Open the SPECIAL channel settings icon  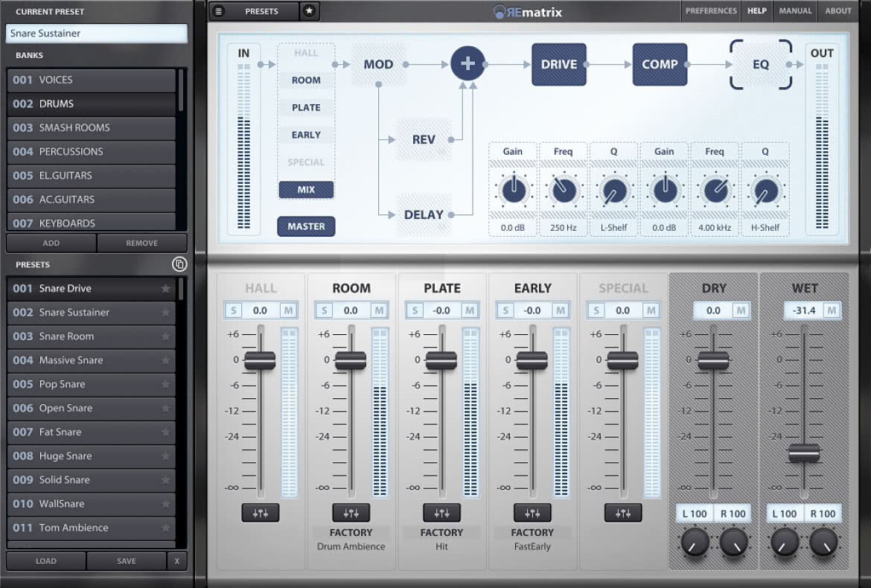tap(622, 513)
